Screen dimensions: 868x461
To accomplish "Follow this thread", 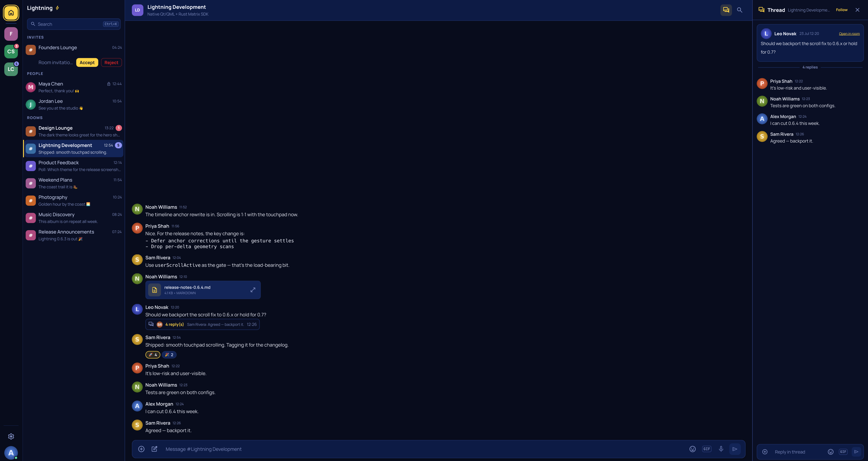I will (841, 10).
